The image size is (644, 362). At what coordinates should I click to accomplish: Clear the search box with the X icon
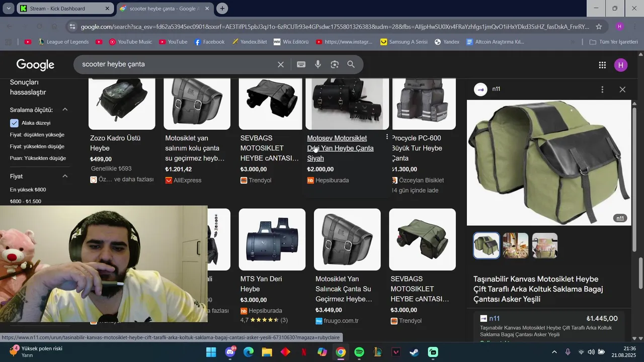click(281, 64)
